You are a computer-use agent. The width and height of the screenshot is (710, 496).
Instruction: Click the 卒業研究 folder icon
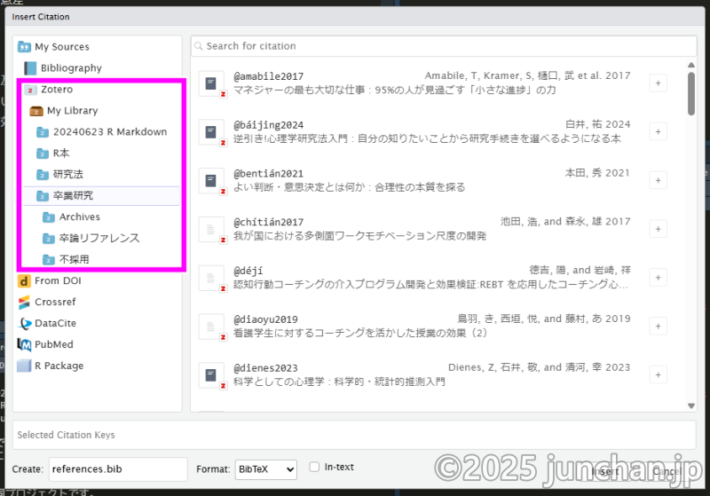click(42, 196)
